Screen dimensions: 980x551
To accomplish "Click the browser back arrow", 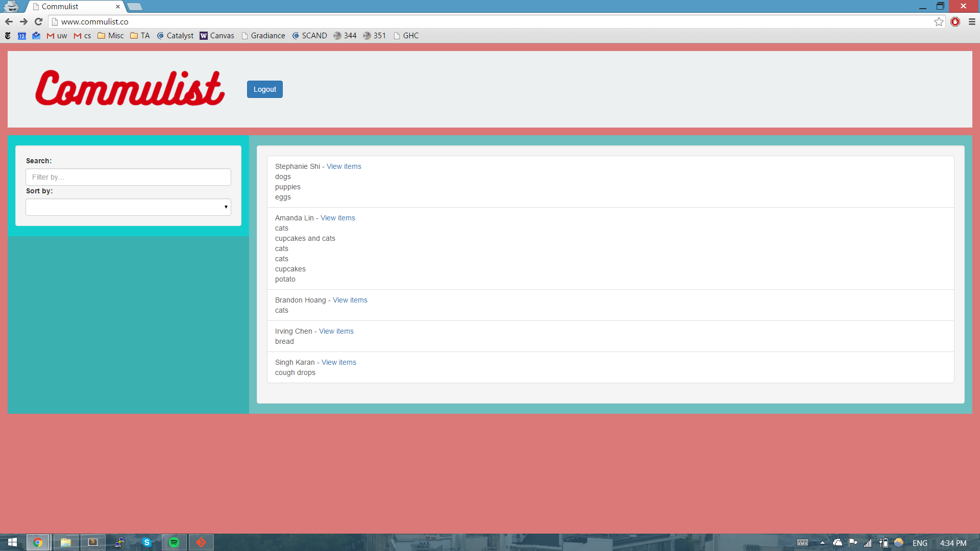I will [x=9, y=21].
